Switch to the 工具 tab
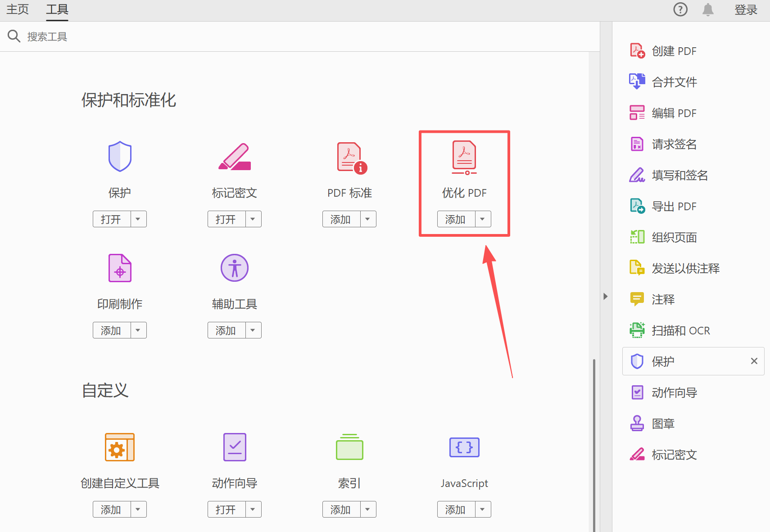This screenshot has width=770, height=532. [57, 9]
